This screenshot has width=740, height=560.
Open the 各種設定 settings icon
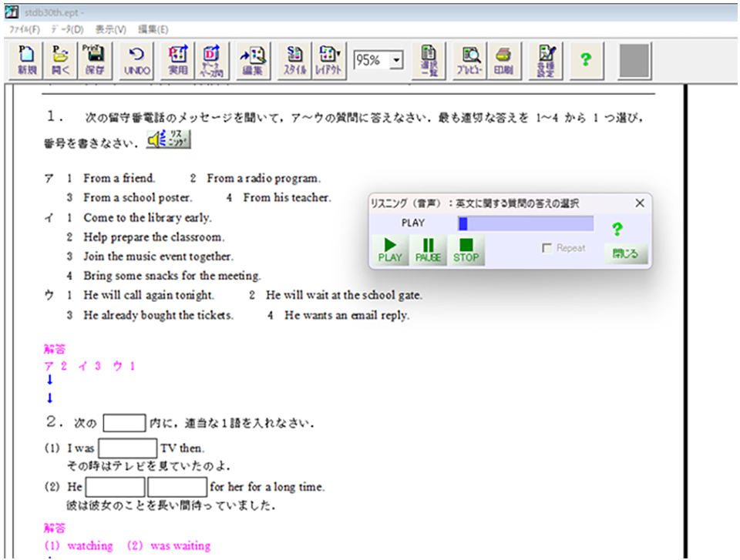tap(546, 60)
